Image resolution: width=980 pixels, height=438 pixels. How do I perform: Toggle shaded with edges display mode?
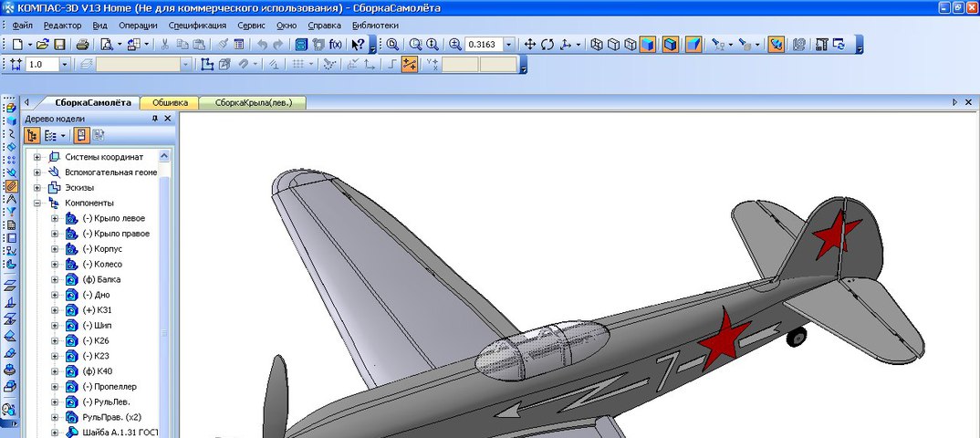coord(671,45)
